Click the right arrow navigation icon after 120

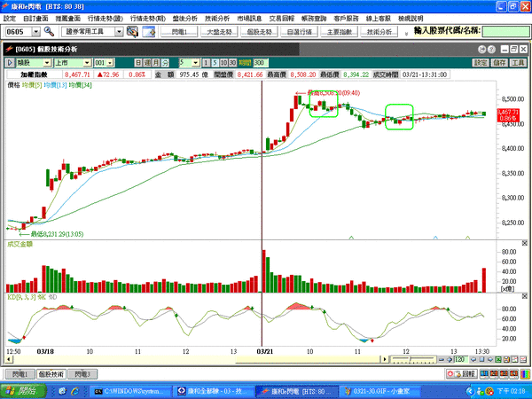490,360
